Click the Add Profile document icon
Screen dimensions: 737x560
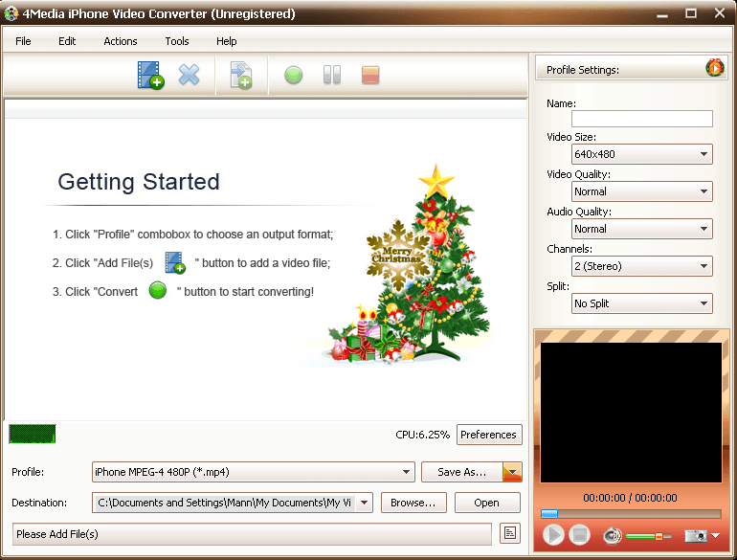pos(241,76)
